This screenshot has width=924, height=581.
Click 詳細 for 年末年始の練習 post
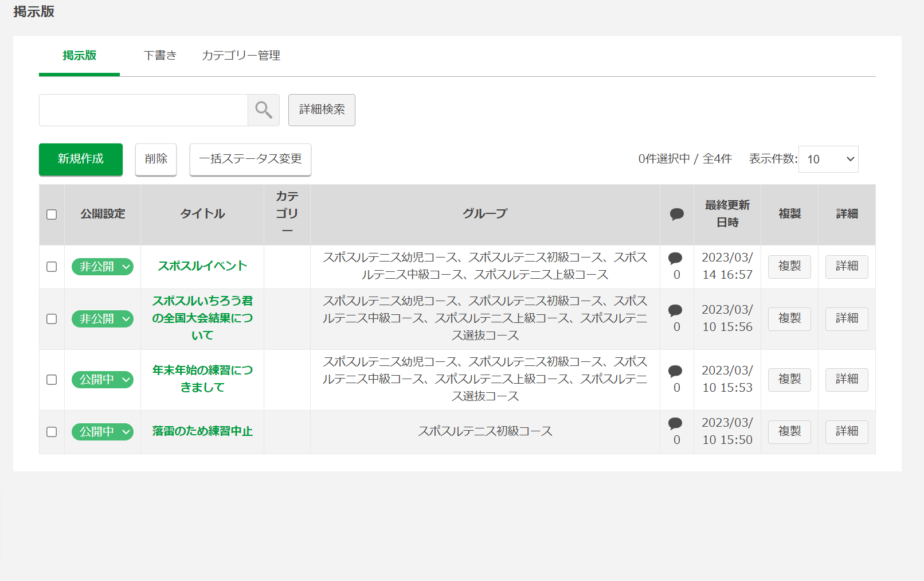tap(847, 380)
